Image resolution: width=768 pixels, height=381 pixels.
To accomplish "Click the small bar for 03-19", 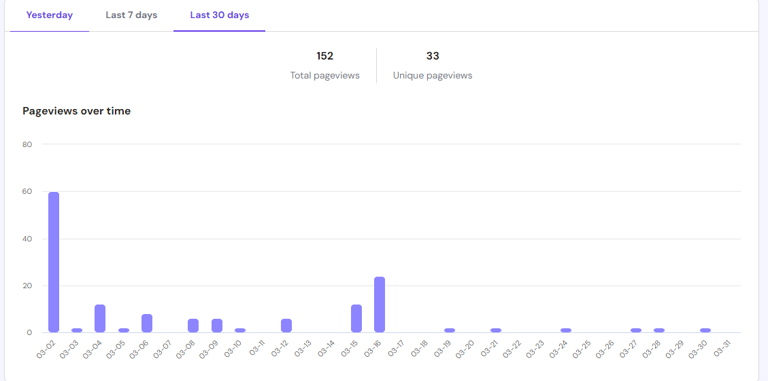I will tap(450, 330).
